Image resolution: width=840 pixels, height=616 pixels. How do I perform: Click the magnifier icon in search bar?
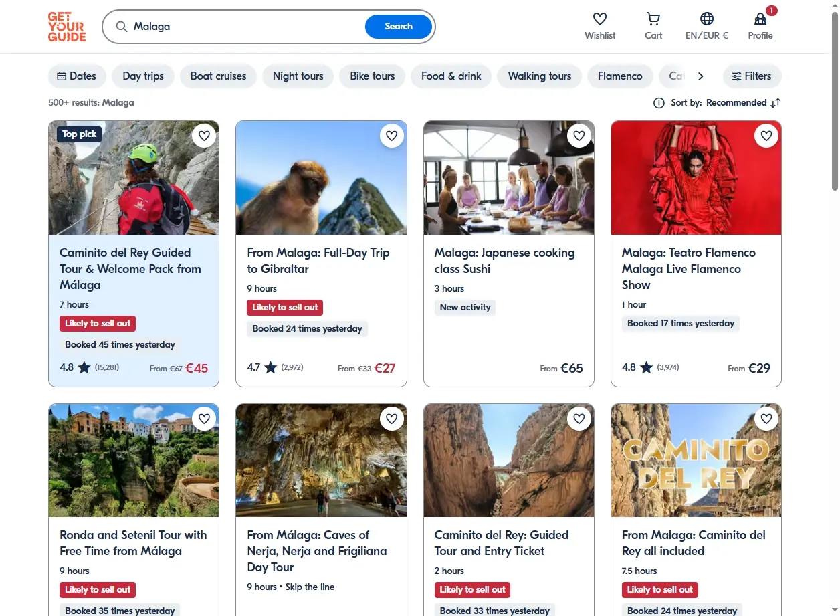(122, 27)
